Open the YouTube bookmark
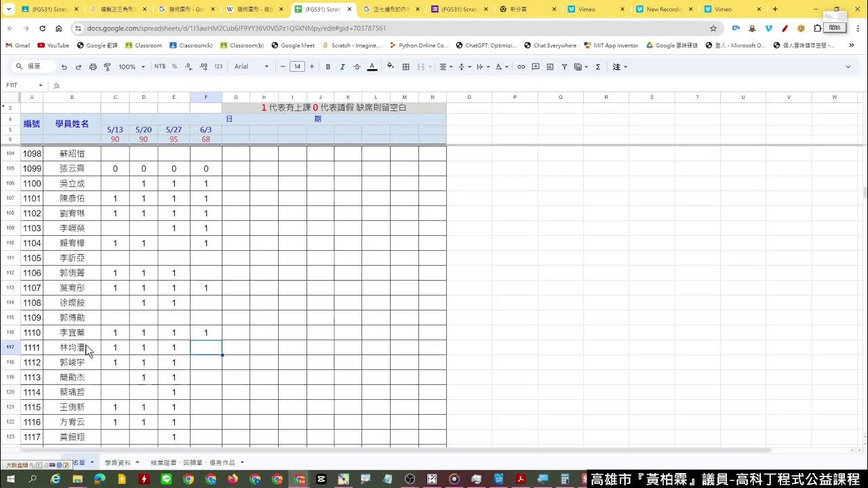This screenshot has width=868, height=488. tap(54, 45)
